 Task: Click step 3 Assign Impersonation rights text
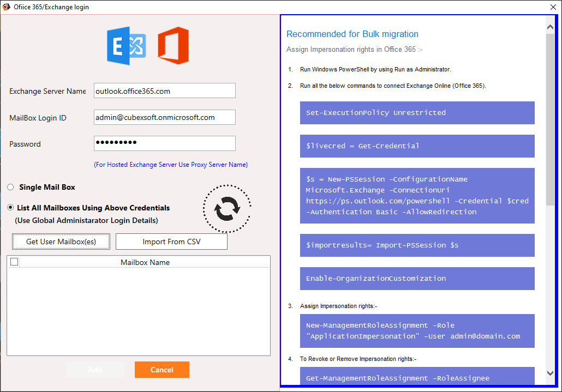(x=338, y=306)
